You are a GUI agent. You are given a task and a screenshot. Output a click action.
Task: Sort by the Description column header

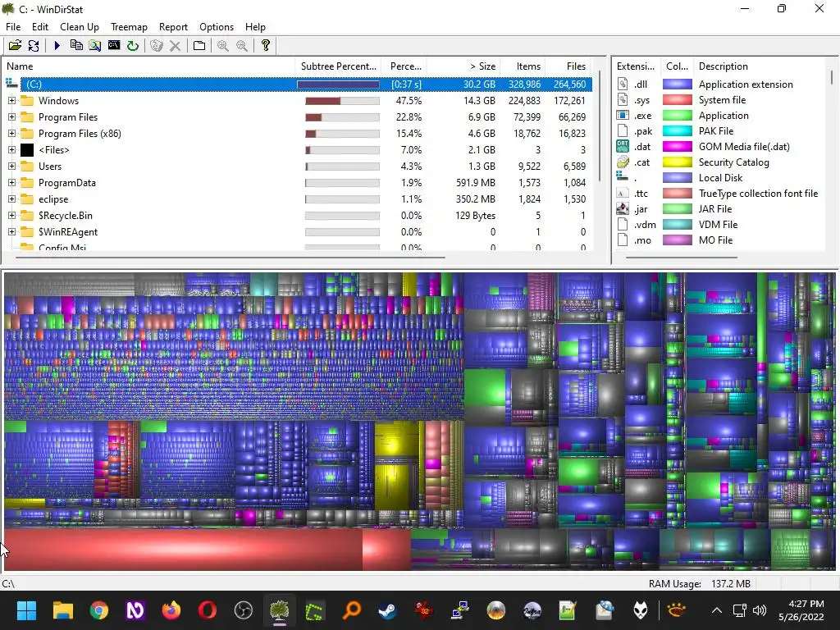[760, 66]
